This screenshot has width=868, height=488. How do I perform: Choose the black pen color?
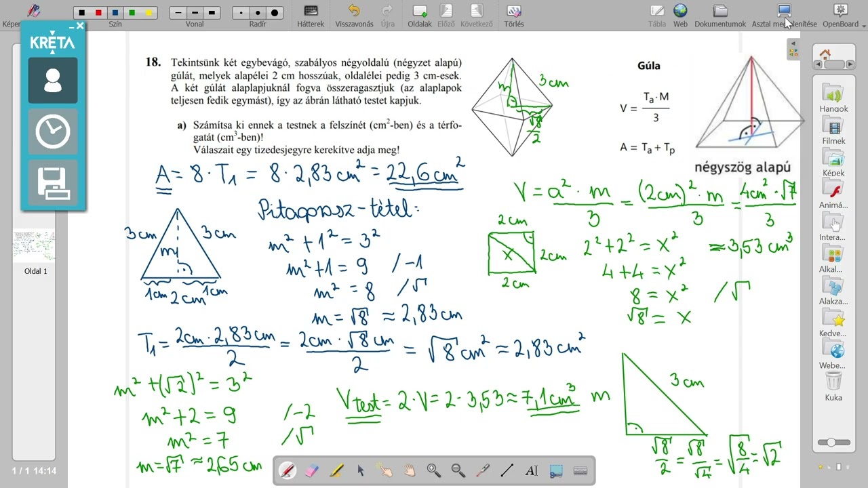pos(82,13)
